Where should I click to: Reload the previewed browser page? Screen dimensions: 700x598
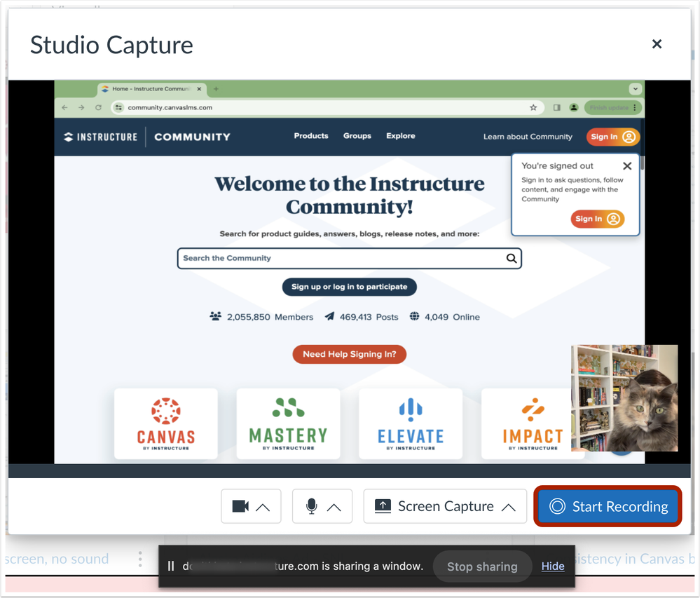coord(98,107)
